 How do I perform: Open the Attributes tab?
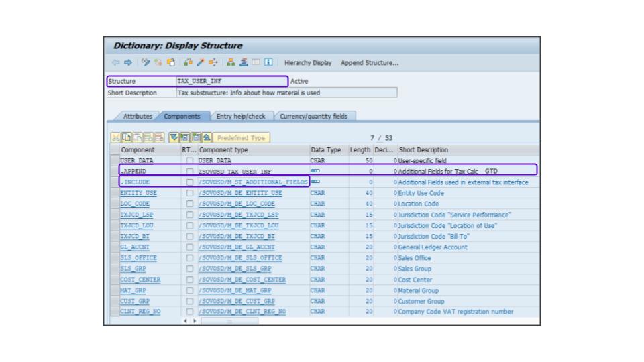coord(137,116)
